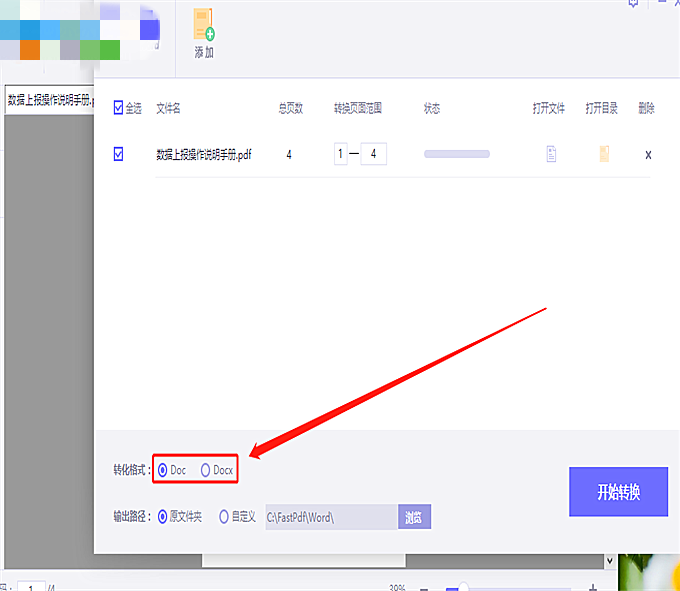This screenshot has width=680, height=591.
Task: Select the Docx format radio button
Action: click(x=205, y=470)
